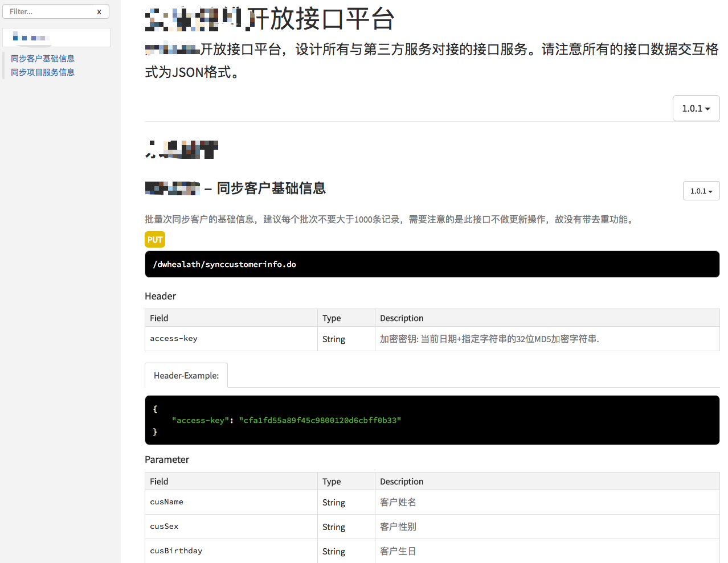Click the Type column header in Header table
Screen dimensions: 728x563
point(332,318)
